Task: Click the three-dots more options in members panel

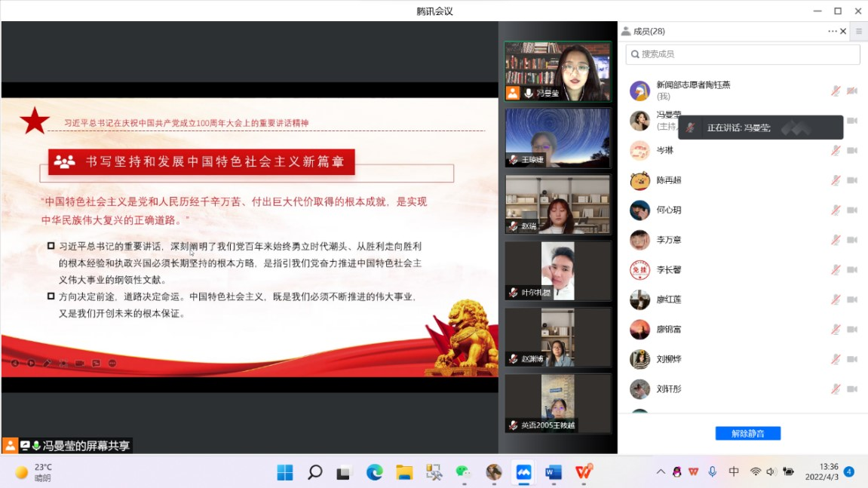Action: [x=832, y=31]
